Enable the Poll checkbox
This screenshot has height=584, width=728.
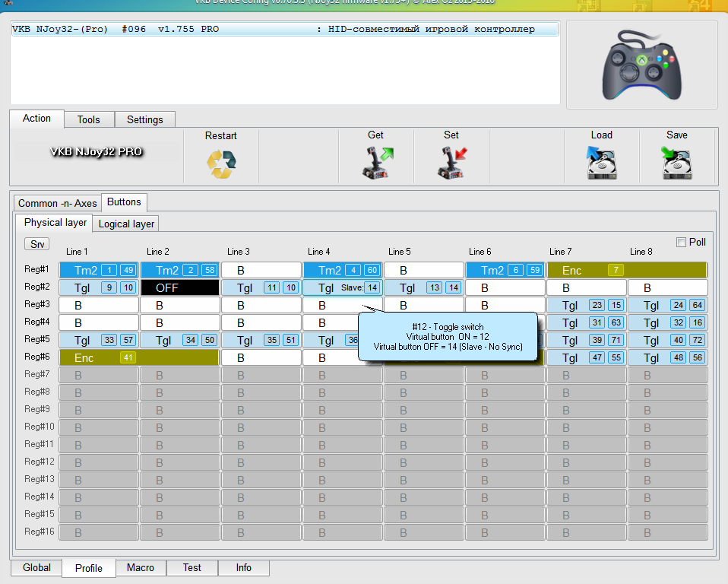(x=681, y=242)
